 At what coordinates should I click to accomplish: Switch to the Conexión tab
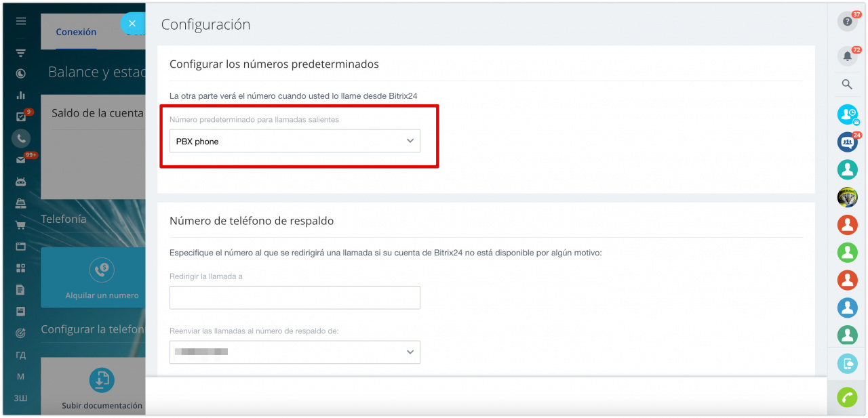76,32
